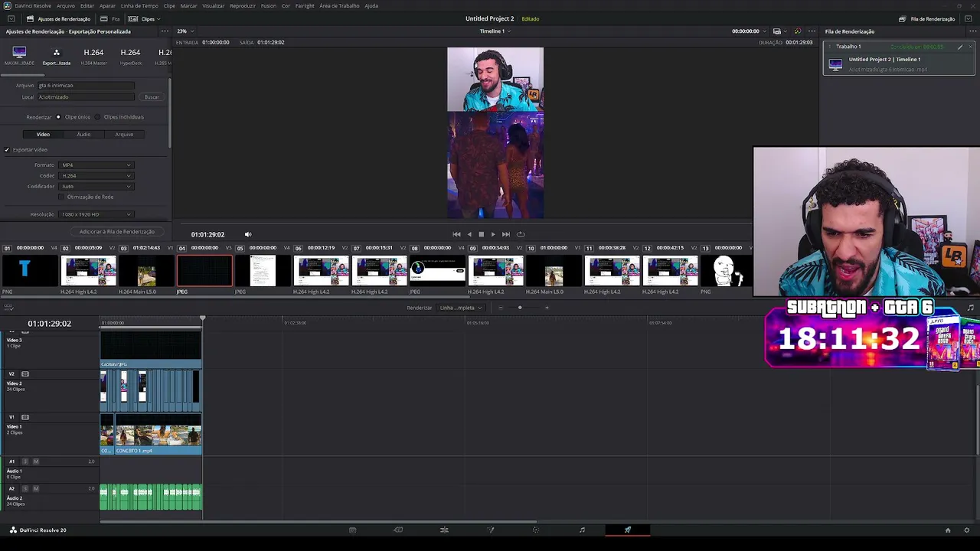Open the Linha de Tempo menu
The image size is (980, 551).
click(139, 6)
